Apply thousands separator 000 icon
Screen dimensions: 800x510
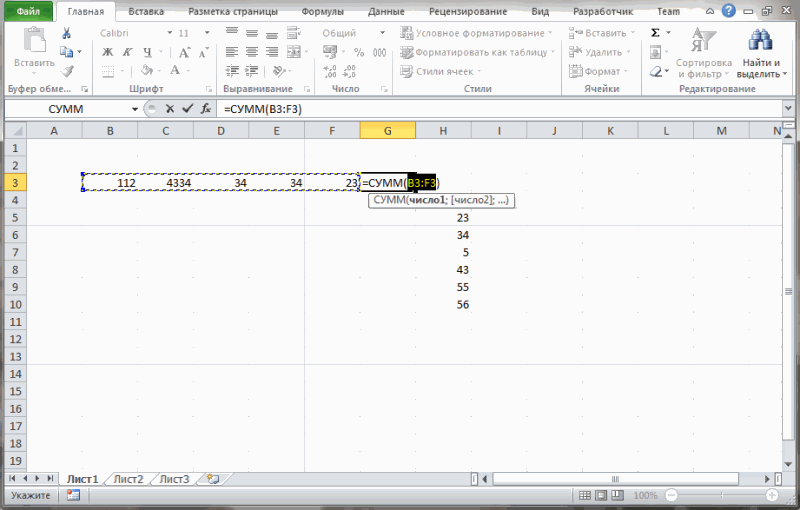379,52
